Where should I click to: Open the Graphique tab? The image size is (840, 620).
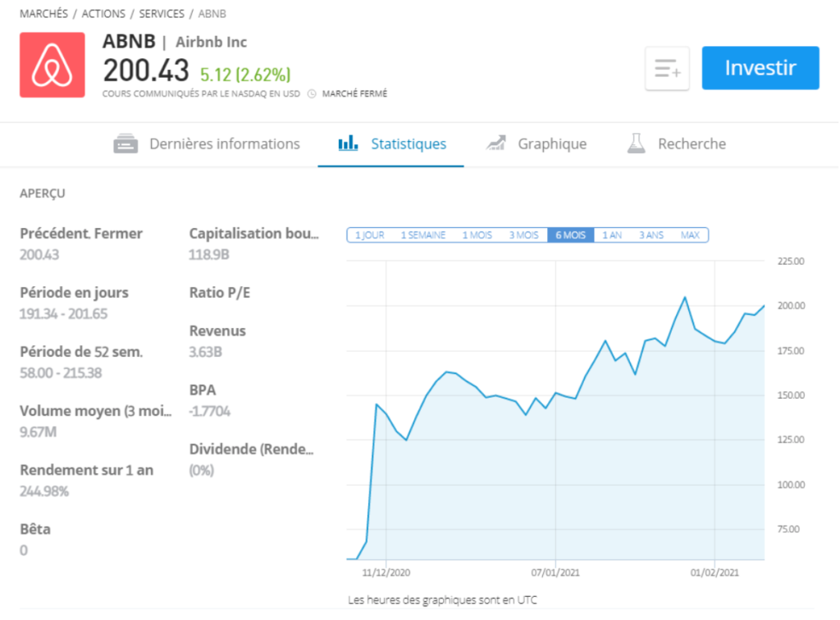[536, 144]
